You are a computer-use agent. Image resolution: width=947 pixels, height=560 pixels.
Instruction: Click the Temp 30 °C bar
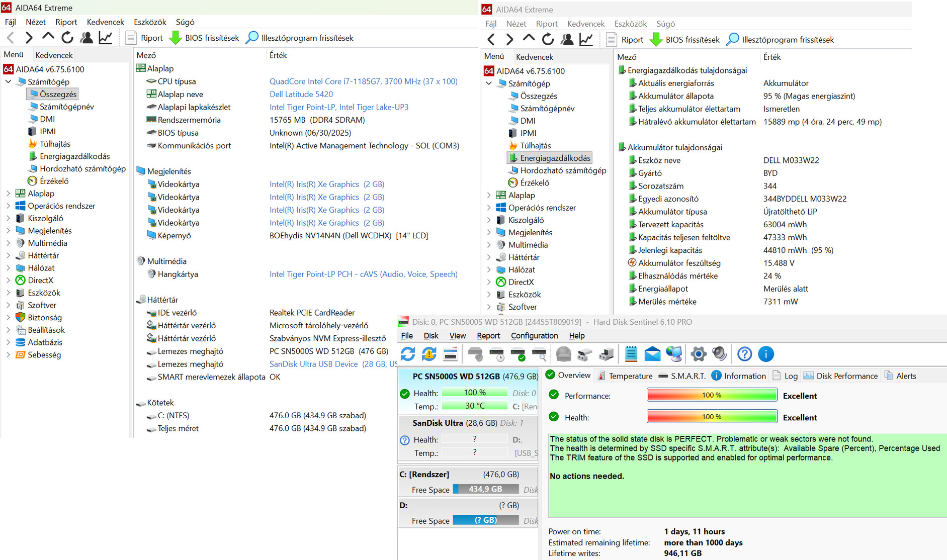[x=475, y=406]
